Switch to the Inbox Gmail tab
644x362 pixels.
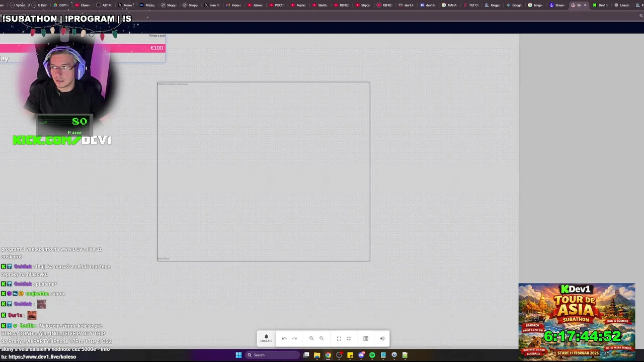(233, 5)
